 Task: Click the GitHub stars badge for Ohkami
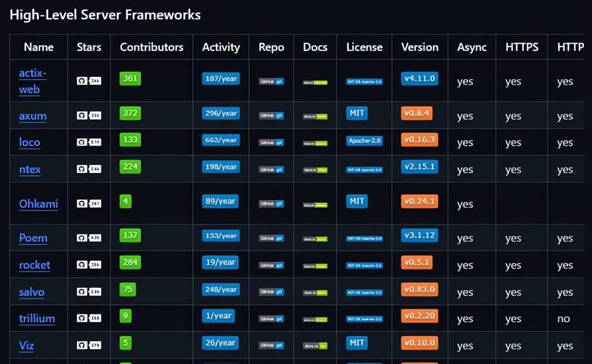coord(89,204)
